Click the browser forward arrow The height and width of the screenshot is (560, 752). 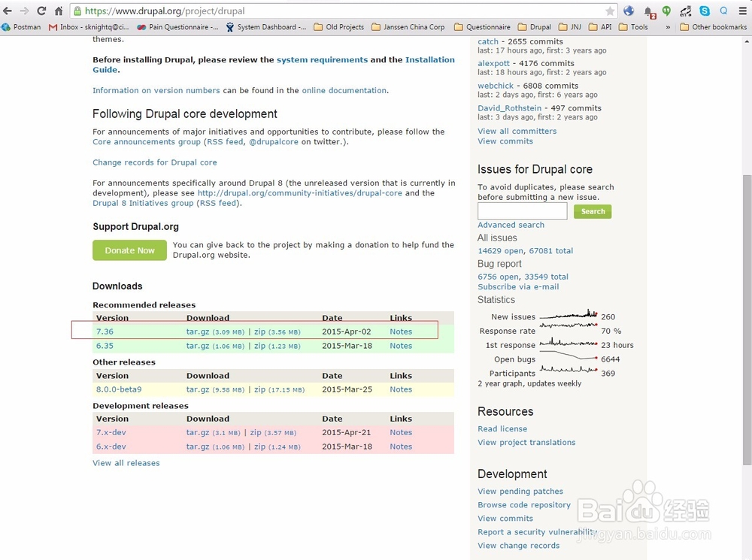[x=25, y=11]
